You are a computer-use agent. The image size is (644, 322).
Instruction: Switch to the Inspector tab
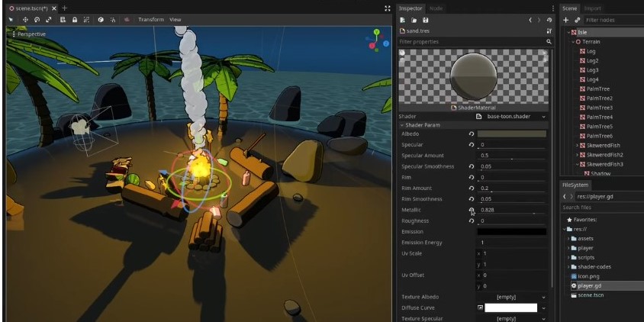pos(411,8)
